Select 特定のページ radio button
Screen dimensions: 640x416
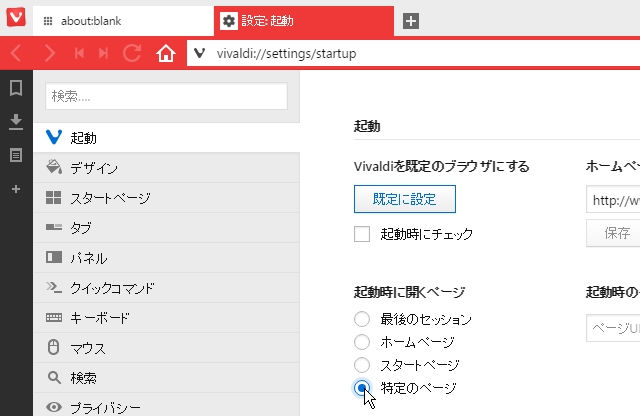pos(362,388)
